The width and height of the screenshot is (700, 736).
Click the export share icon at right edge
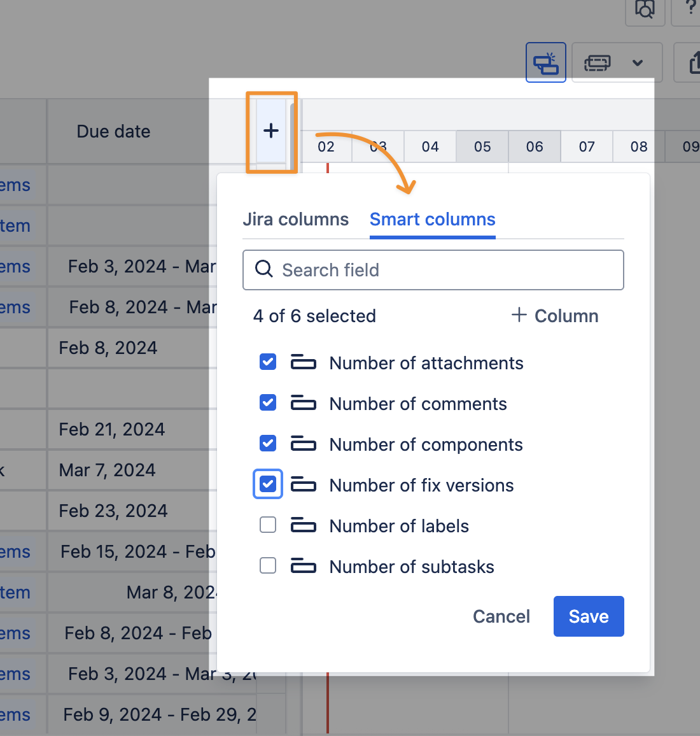(x=694, y=63)
